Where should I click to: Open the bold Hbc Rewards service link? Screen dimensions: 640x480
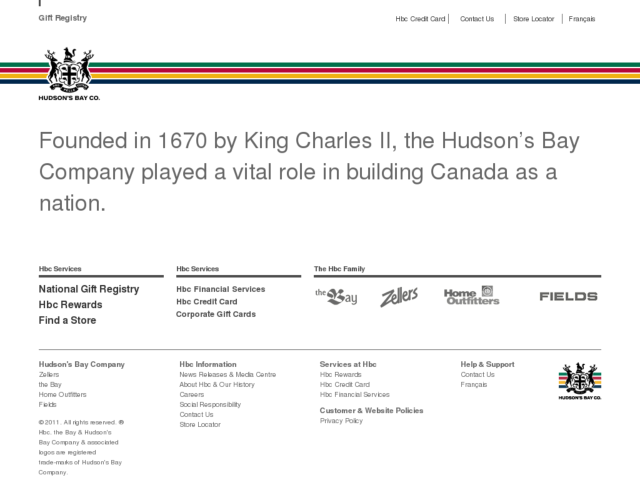coord(71,305)
